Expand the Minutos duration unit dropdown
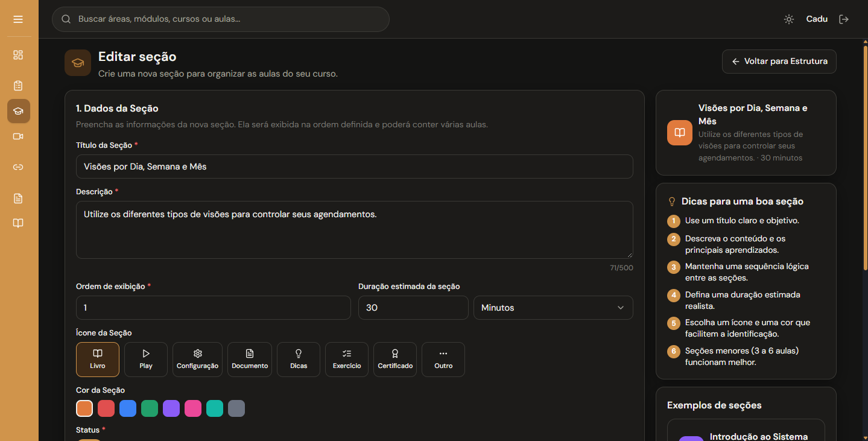 point(553,308)
